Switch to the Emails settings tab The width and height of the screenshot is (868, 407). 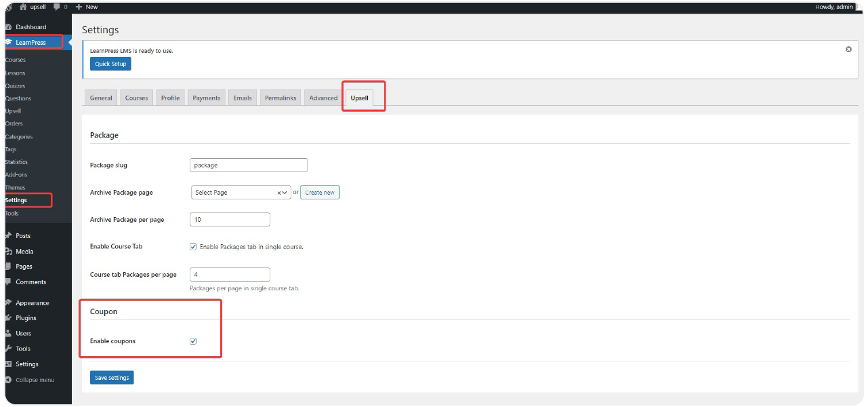(x=243, y=98)
